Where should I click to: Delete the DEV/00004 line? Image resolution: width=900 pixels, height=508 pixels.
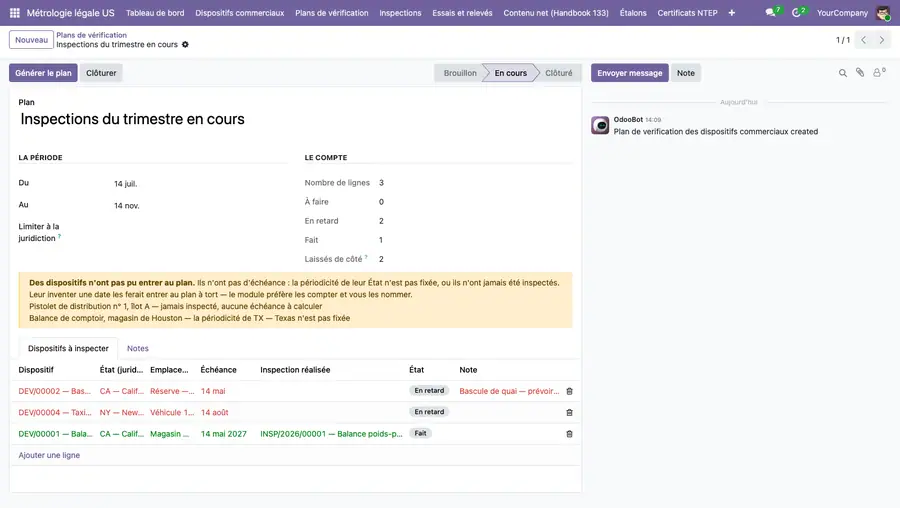(569, 412)
